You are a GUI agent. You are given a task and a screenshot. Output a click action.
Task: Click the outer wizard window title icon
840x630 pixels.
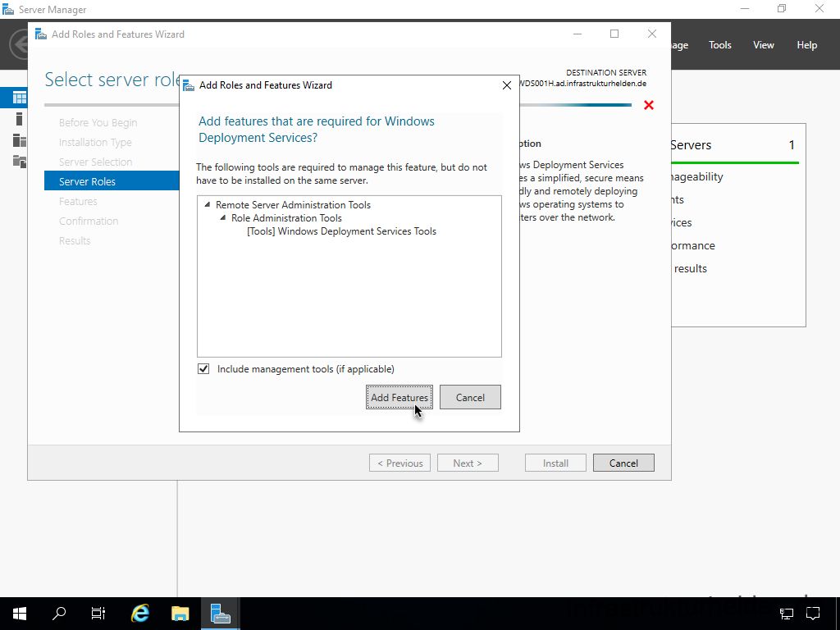click(41, 34)
